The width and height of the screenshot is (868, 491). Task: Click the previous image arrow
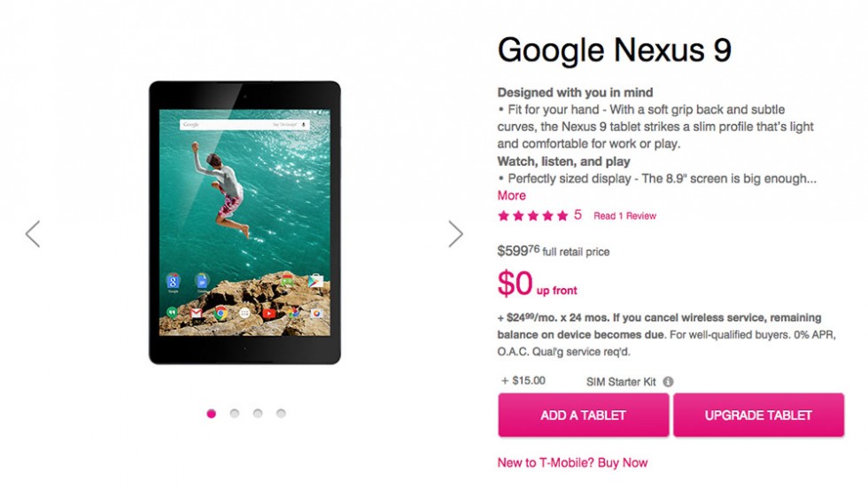(33, 234)
